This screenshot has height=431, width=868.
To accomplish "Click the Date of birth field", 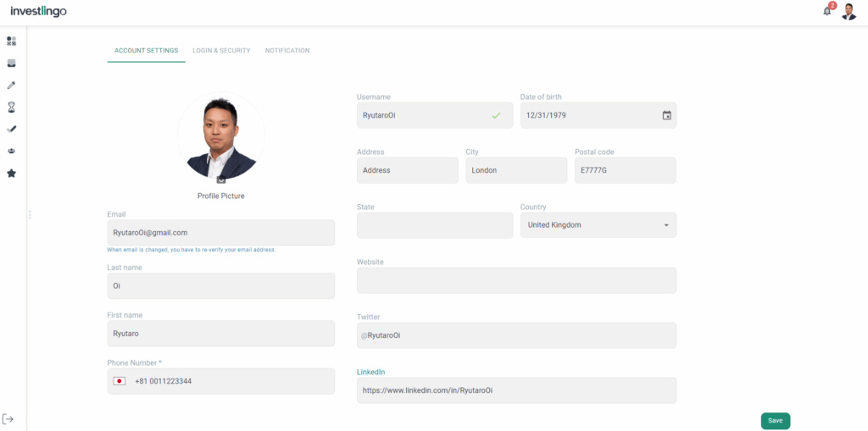I will (x=598, y=115).
